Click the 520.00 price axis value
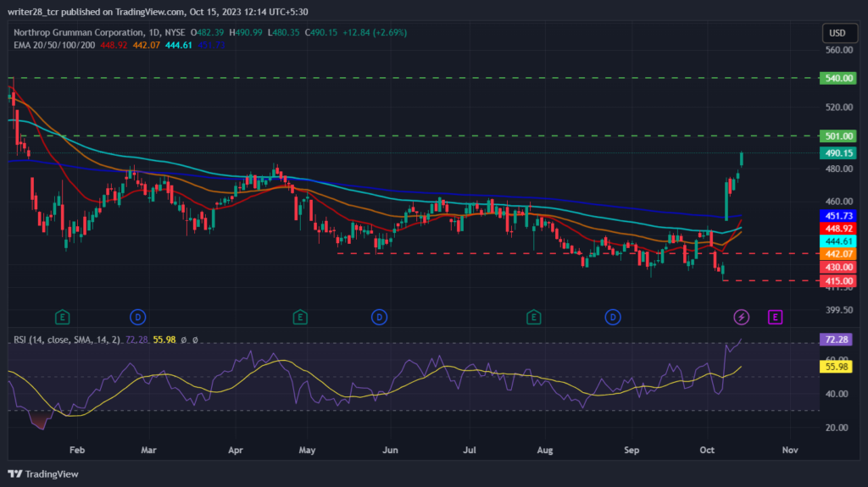868x487 pixels. click(839, 108)
